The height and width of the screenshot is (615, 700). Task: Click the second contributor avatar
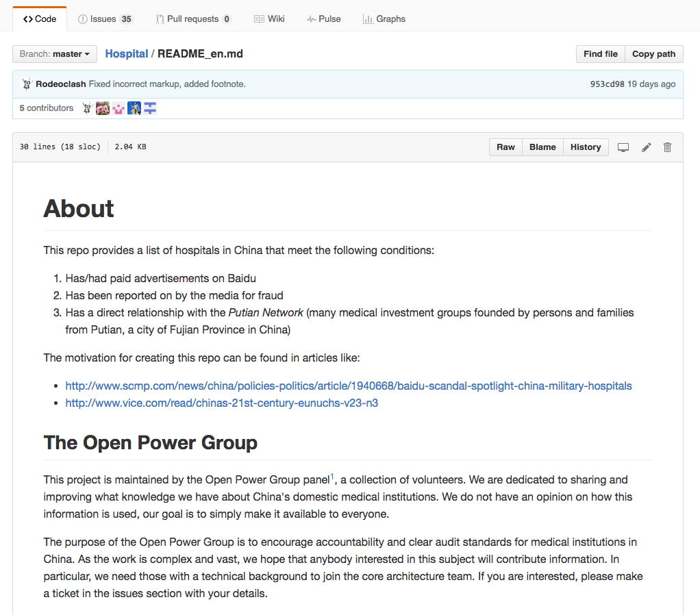(x=103, y=108)
